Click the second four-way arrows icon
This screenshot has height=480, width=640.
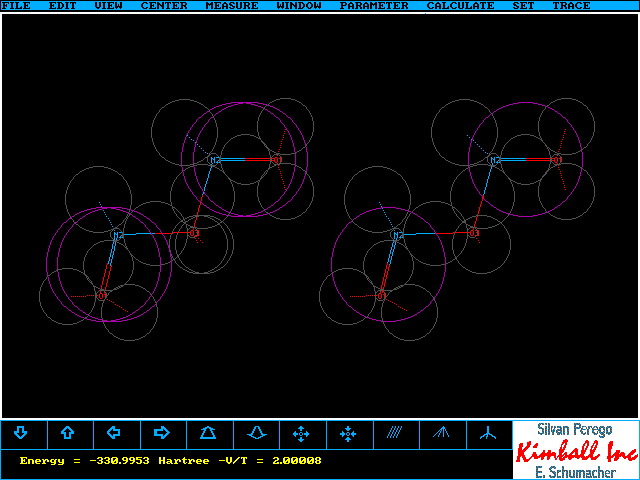(x=348, y=434)
